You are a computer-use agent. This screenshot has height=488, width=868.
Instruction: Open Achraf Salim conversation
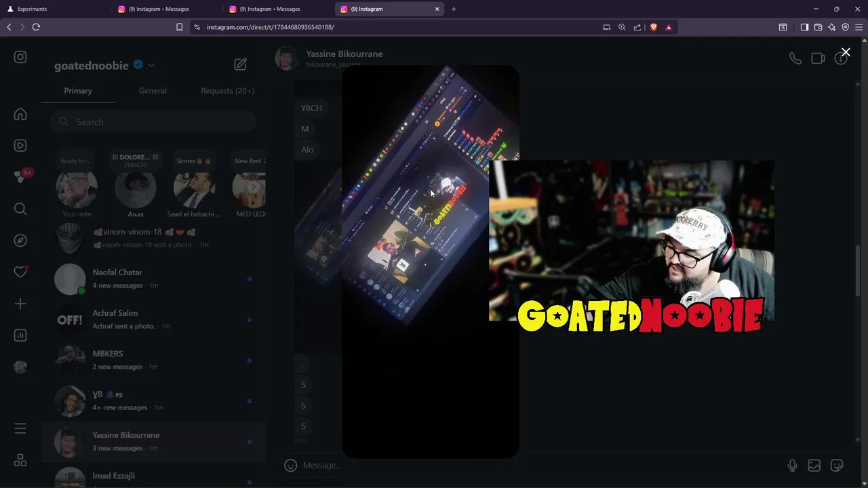pos(153,319)
